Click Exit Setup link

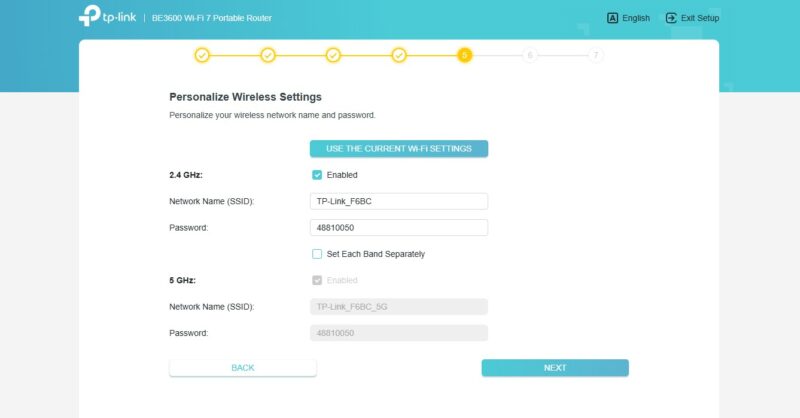[x=692, y=18]
